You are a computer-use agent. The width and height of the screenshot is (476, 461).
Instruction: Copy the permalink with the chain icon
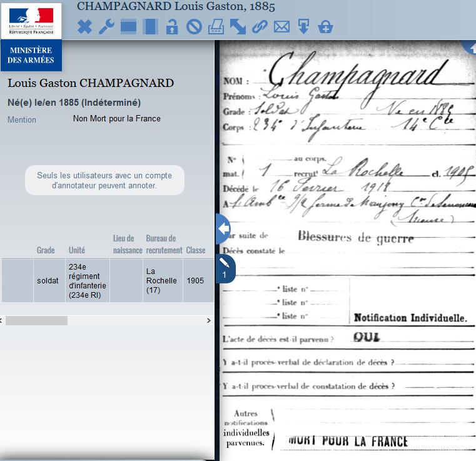tap(260, 27)
